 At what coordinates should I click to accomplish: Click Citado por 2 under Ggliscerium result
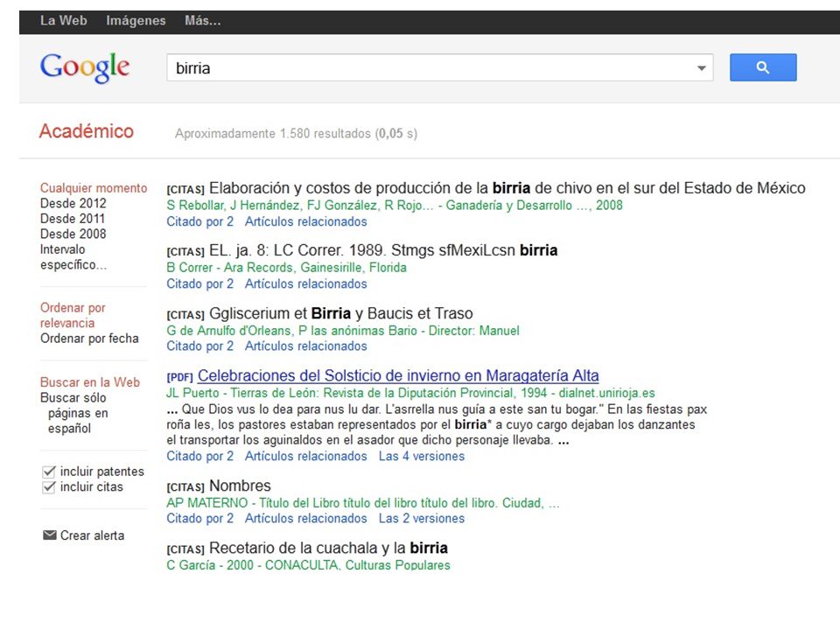[199, 346]
